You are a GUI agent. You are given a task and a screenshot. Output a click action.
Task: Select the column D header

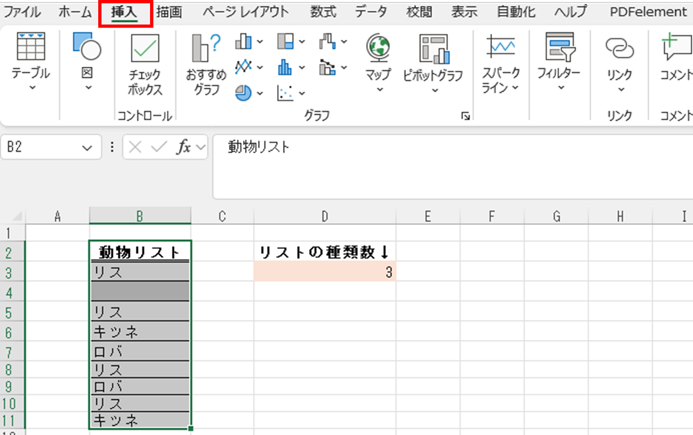324,216
